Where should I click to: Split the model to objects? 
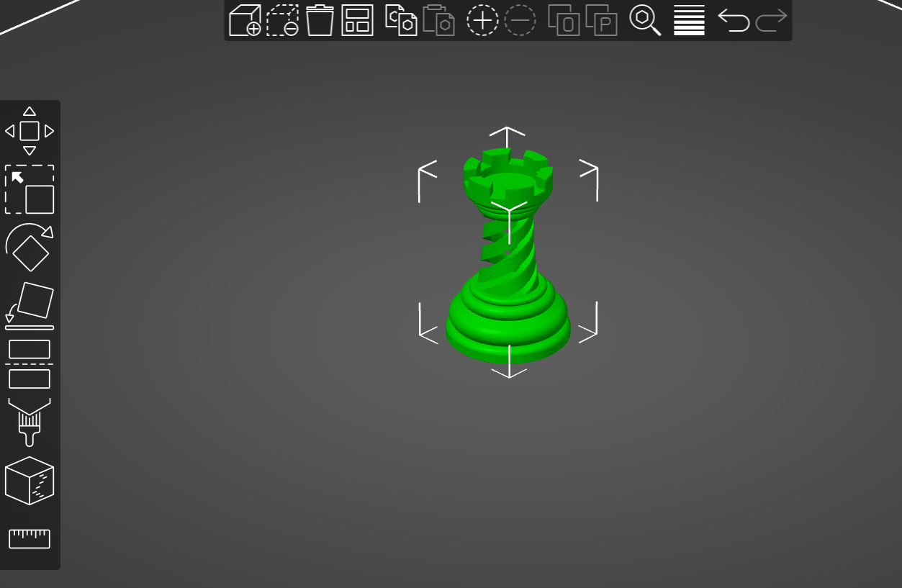click(565, 21)
